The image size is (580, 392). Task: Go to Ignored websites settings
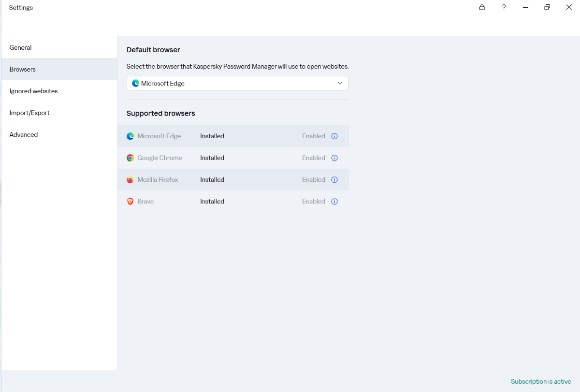click(33, 91)
